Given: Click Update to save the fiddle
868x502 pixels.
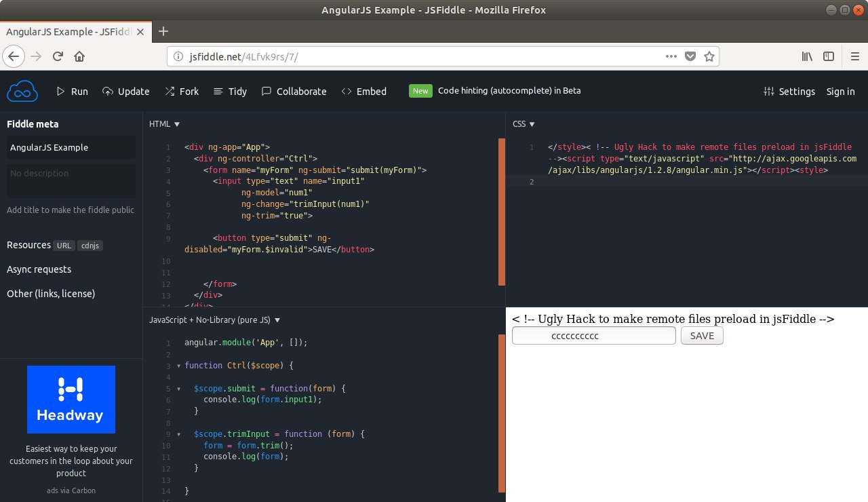Looking at the screenshot, I should 125,91.
